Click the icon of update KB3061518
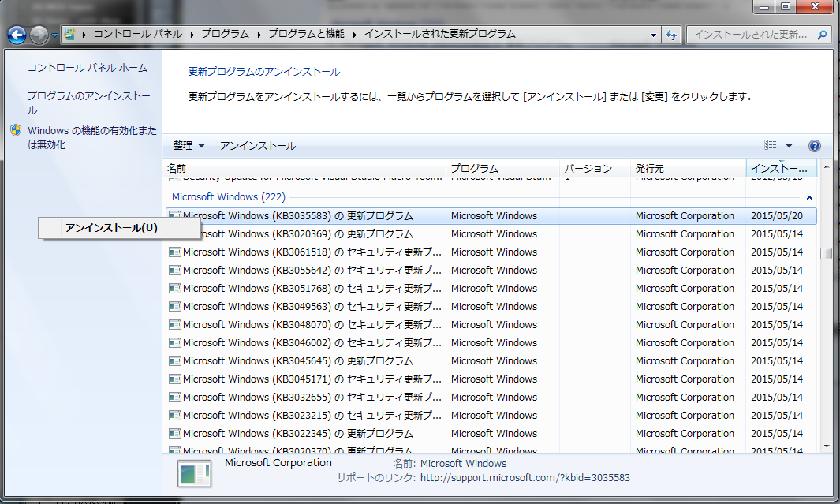Image resolution: width=840 pixels, height=504 pixels. click(174, 252)
